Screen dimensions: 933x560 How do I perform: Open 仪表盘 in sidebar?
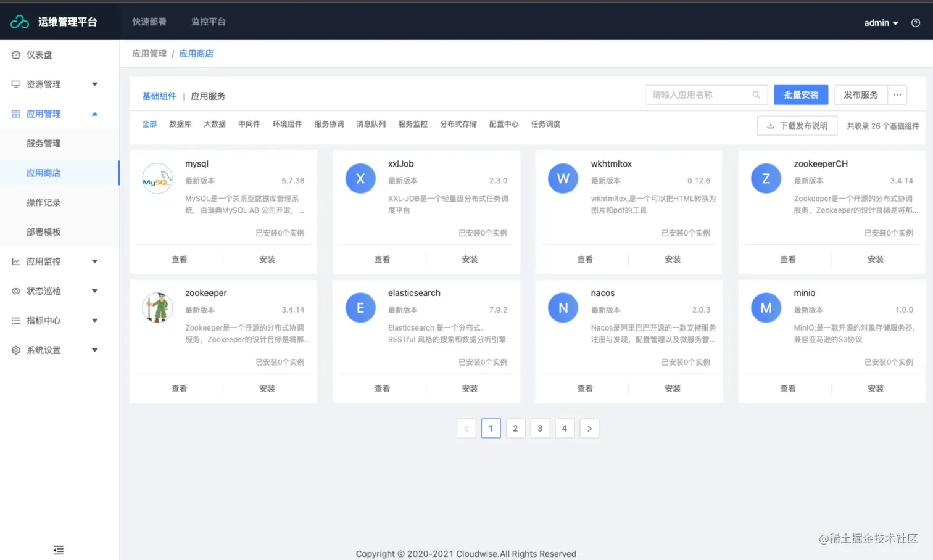click(39, 55)
